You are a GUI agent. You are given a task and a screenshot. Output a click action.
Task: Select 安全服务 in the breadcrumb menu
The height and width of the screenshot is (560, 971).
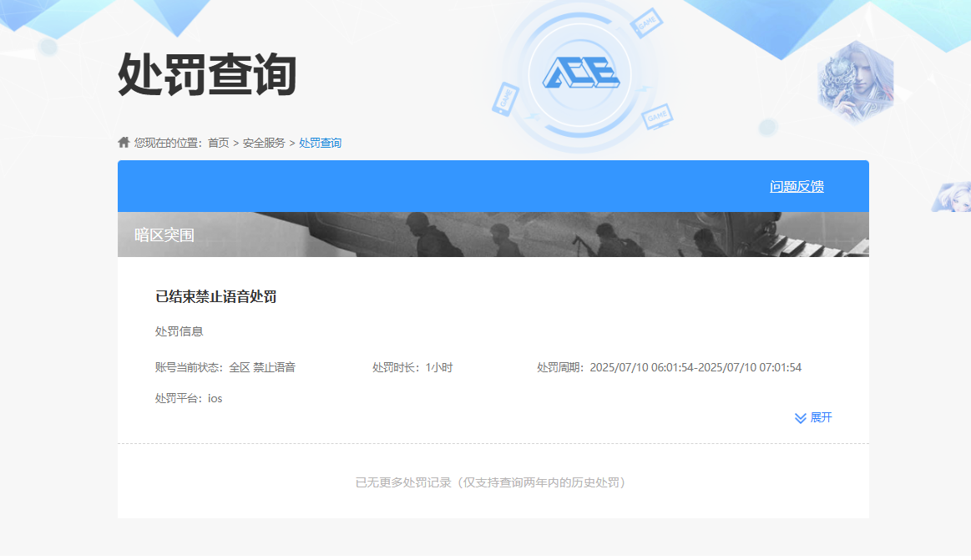[263, 142]
